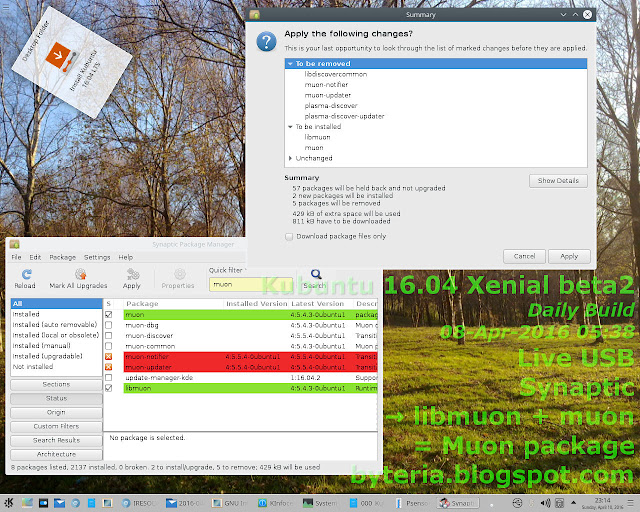Select Installed (upgradable) filter
The width and height of the screenshot is (640, 512).
pos(56,356)
